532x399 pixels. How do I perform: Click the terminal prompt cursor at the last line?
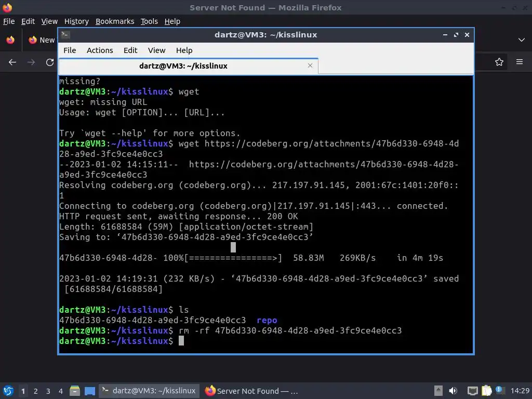pyautogui.click(x=181, y=341)
